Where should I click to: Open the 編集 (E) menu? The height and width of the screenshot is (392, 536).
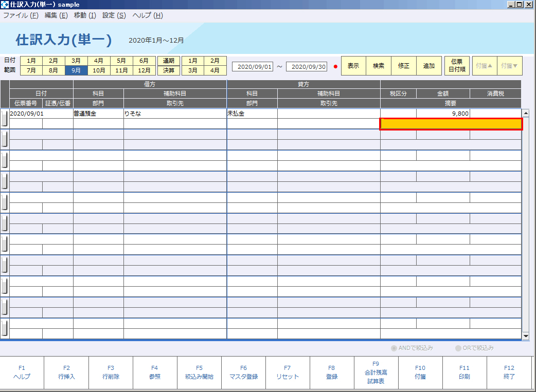pos(57,15)
